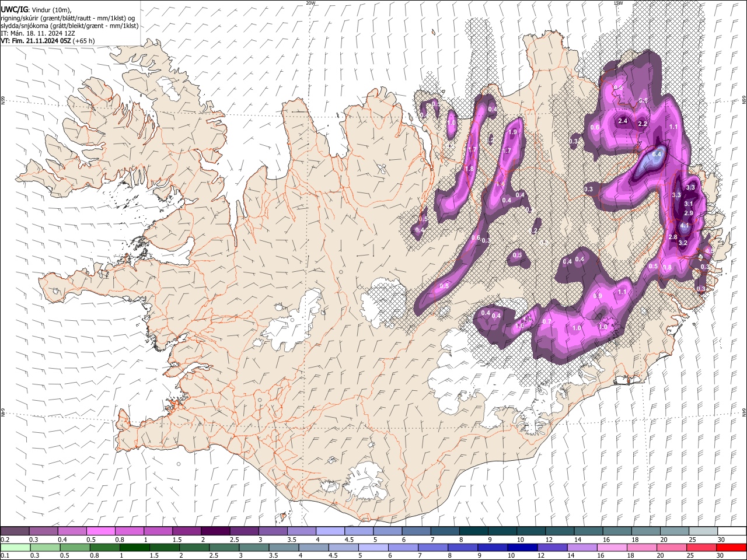747x560 pixels.
Task: Select the 'slydda/snjókoma' legend description line
Action: [x=69, y=26]
